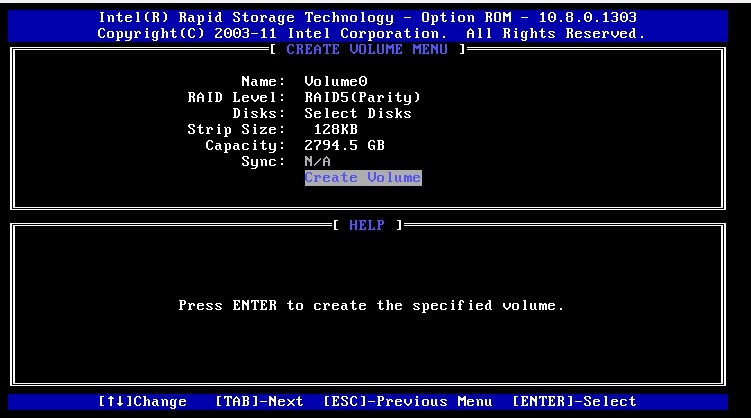This screenshot has height=418, width=751.
Task: Click the Strip Size: label
Action: coord(236,130)
